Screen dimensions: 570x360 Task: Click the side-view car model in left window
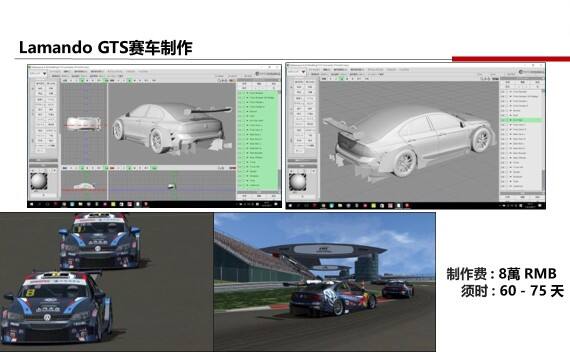(84, 187)
